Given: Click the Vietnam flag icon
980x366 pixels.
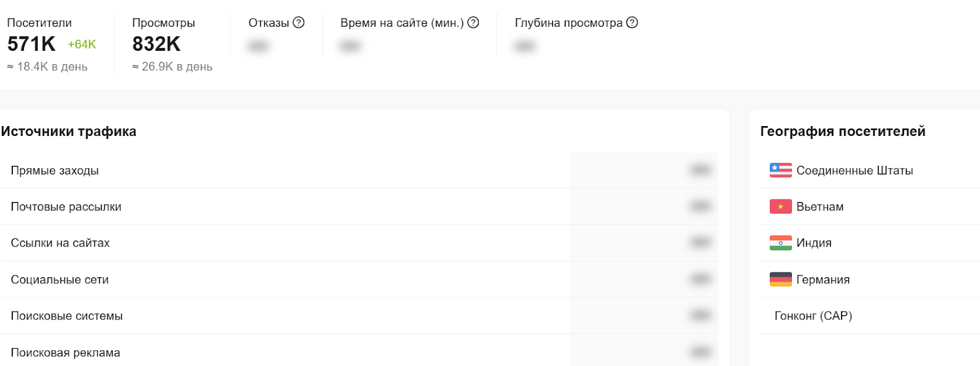Looking at the screenshot, I should coord(780,207).
